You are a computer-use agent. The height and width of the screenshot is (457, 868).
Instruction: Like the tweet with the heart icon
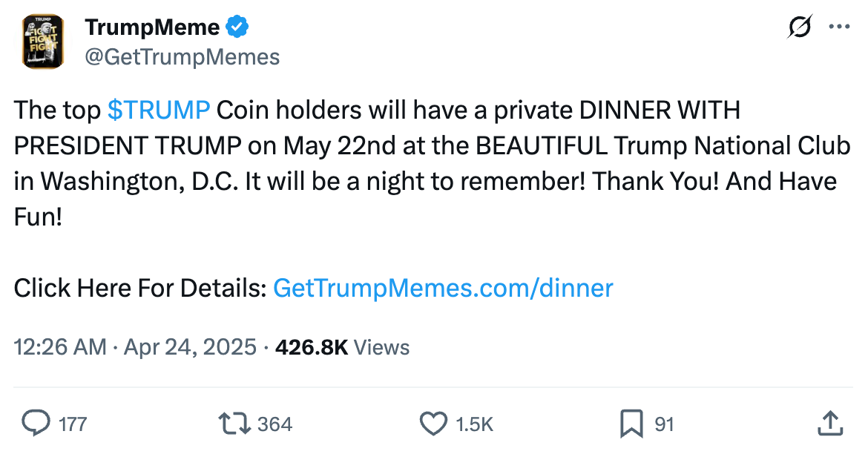pyautogui.click(x=433, y=424)
